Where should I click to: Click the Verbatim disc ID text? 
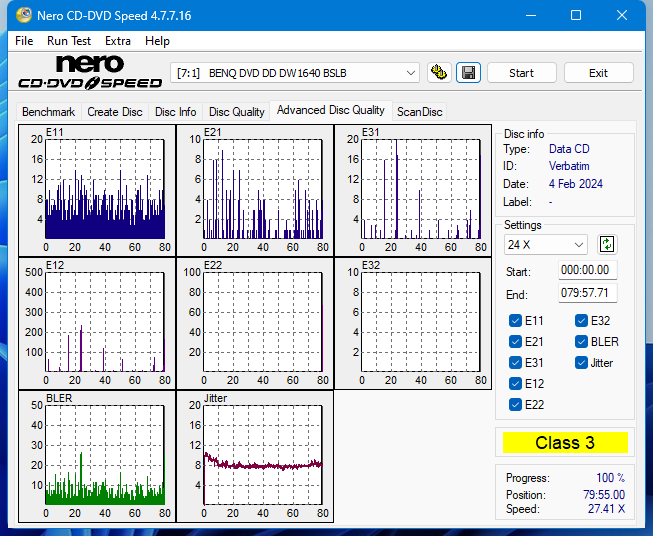tap(569, 166)
